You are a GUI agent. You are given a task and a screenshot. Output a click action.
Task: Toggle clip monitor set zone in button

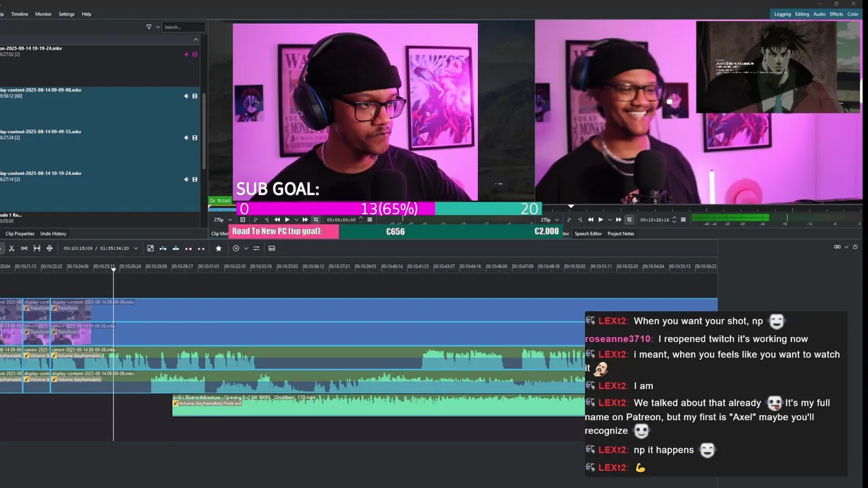click(255, 220)
